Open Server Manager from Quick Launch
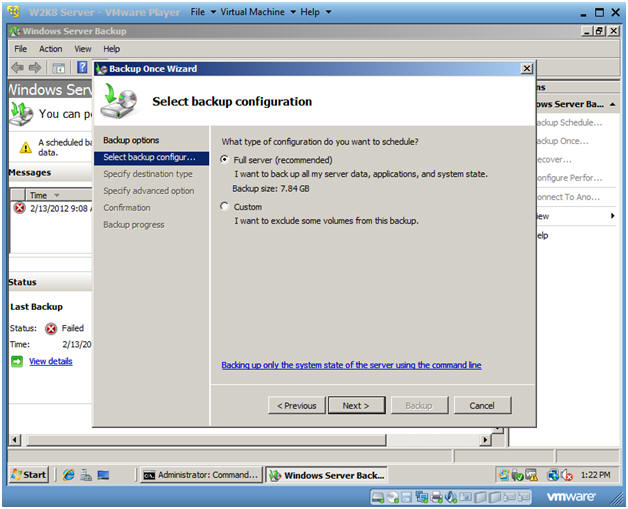The height and width of the screenshot is (509, 628). (86, 475)
